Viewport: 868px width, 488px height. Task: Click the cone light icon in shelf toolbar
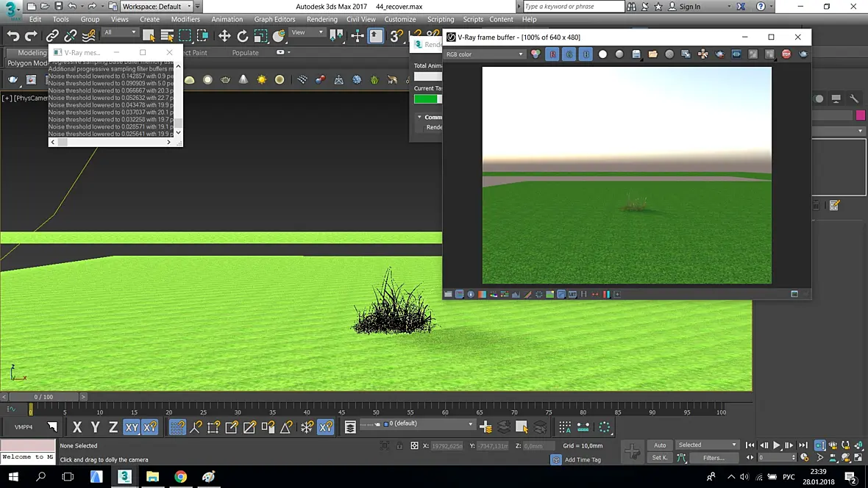(x=243, y=79)
